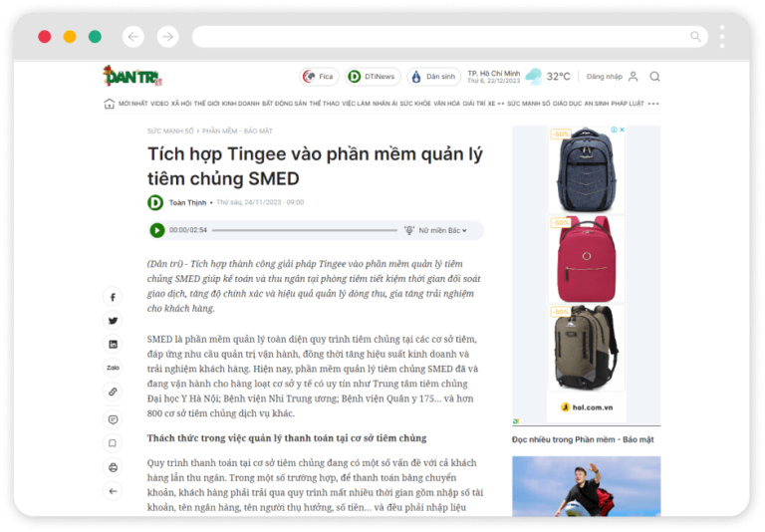Expand the three-dot menu at nav end

(x=653, y=104)
